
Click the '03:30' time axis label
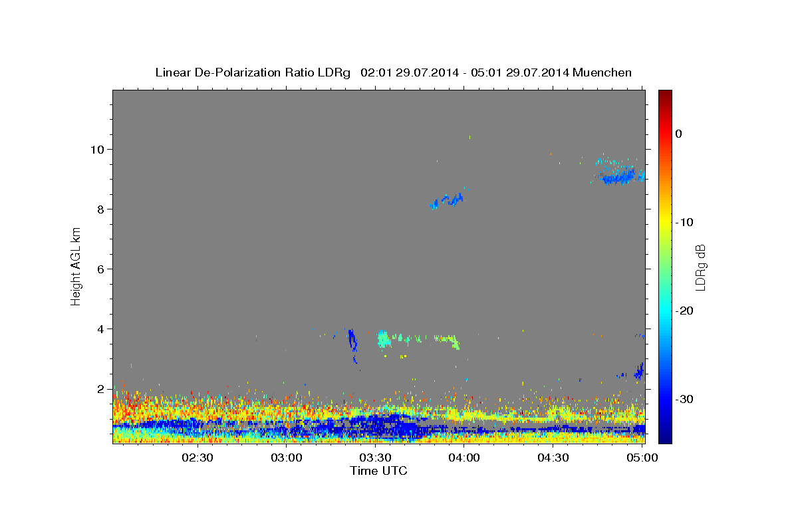pyautogui.click(x=375, y=458)
